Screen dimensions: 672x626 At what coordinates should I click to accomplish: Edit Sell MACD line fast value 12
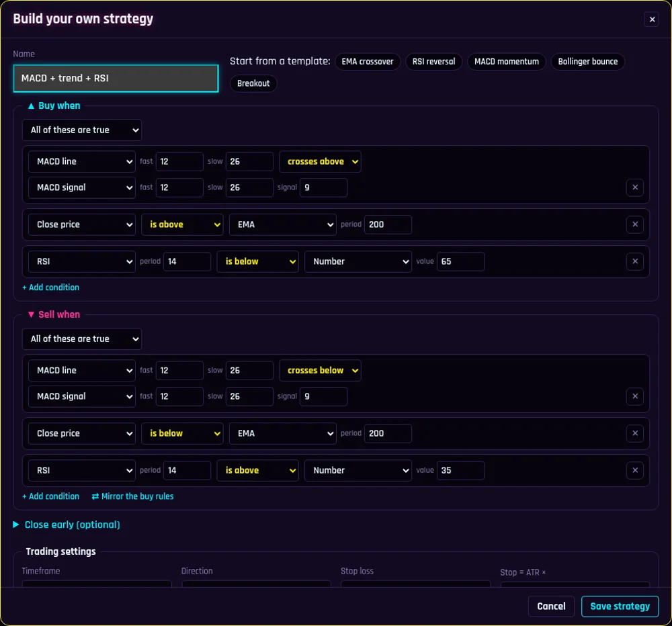point(179,370)
